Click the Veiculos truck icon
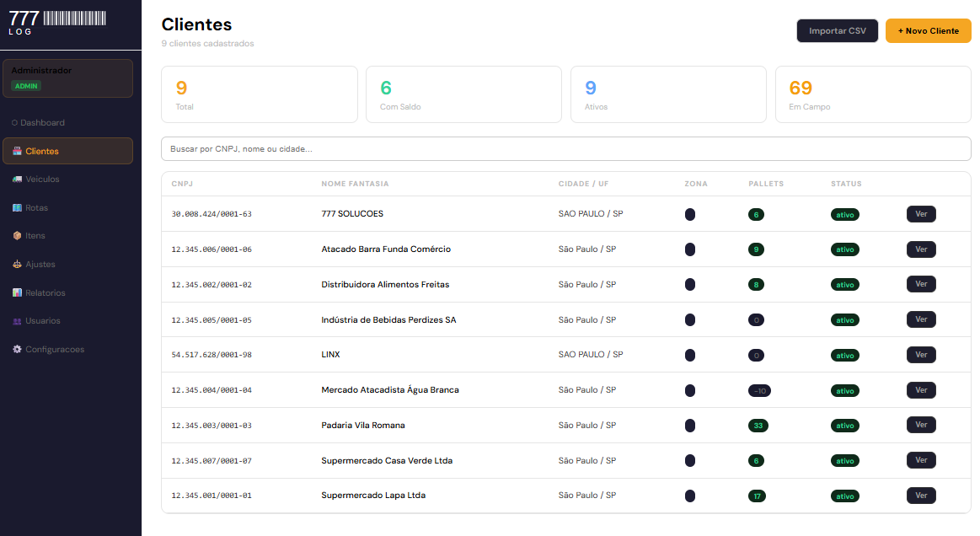The height and width of the screenshot is (536, 980). coord(17,180)
